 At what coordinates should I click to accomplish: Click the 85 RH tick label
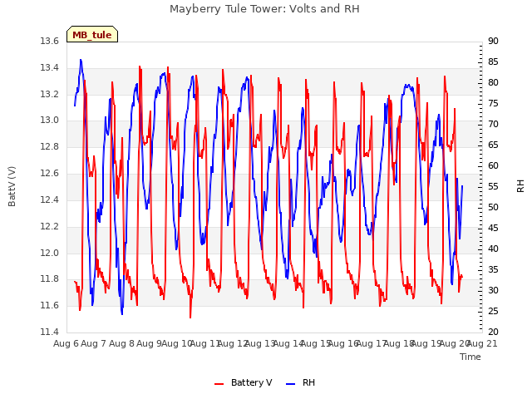[493, 62]
